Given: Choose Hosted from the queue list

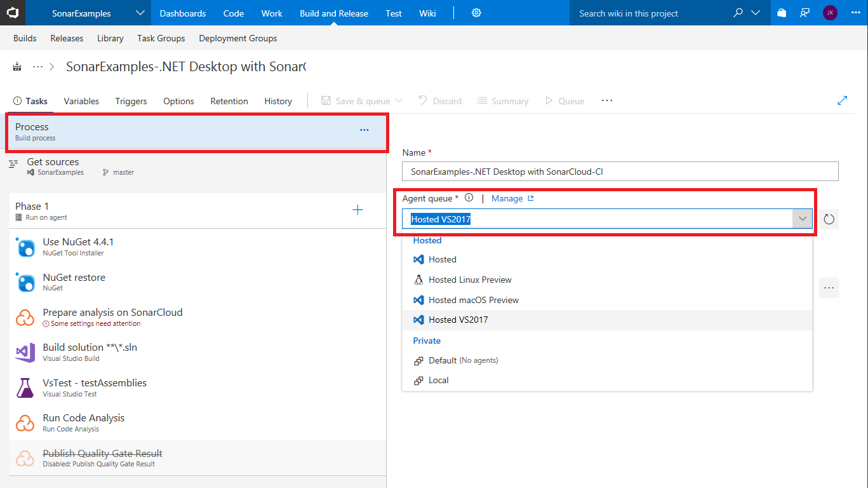Looking at the screenshot, I should click(608, 259).
